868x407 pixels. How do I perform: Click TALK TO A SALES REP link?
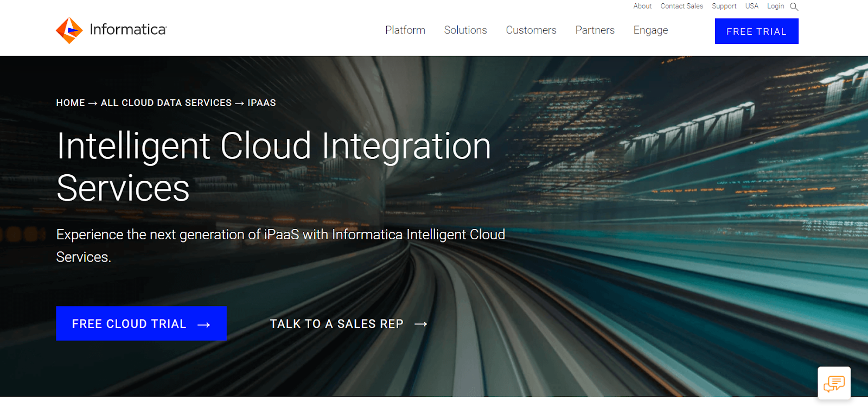349,324
